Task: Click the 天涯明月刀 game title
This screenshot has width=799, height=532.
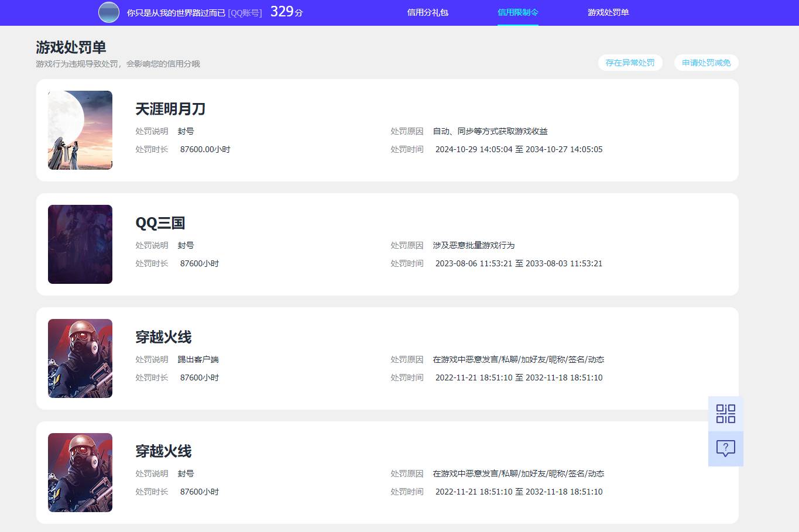Action: coord(170,109)
